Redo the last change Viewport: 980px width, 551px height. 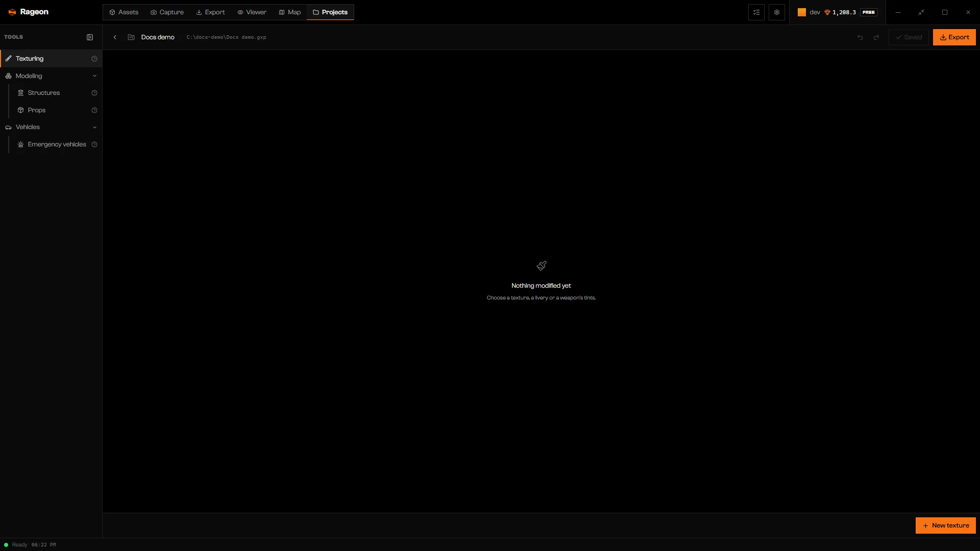click(876, 37)
